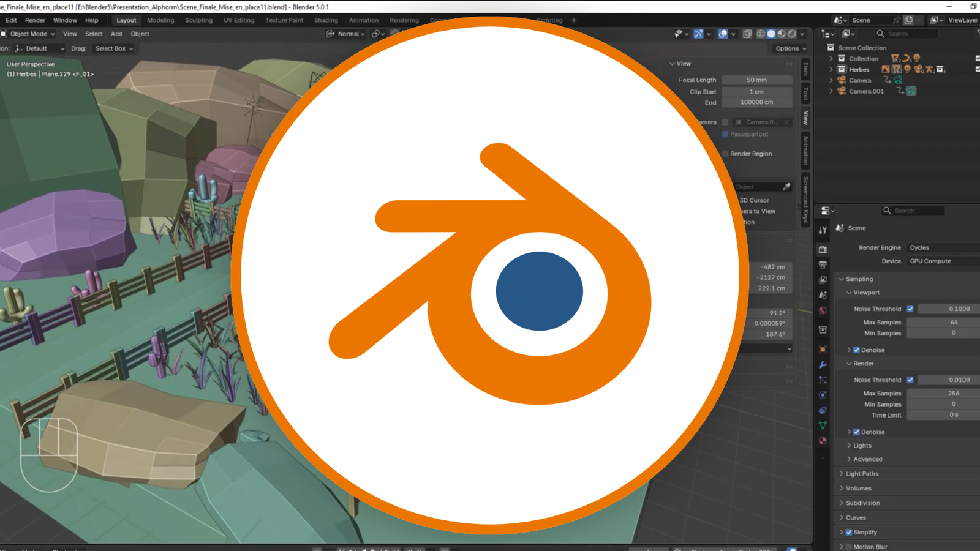The width and height of the screenshot is (980, 551).
Task: Open the Object Mode dropdown
Action: click(29, 34)
